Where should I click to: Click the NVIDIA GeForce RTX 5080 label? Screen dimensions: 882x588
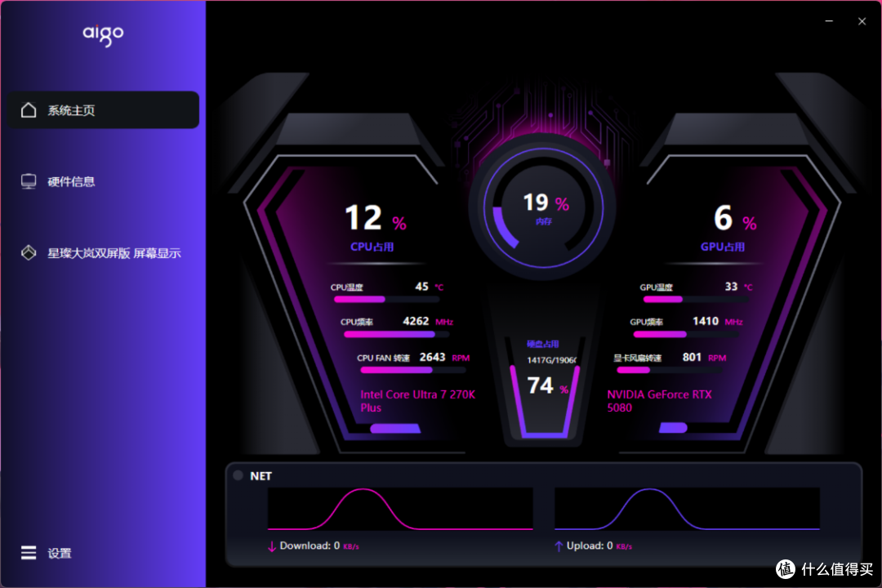pos(659,401)
